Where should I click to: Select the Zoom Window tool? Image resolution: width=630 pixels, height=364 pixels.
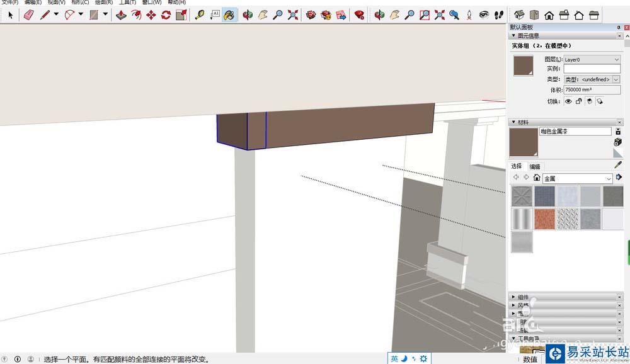[x=424, y=15]
